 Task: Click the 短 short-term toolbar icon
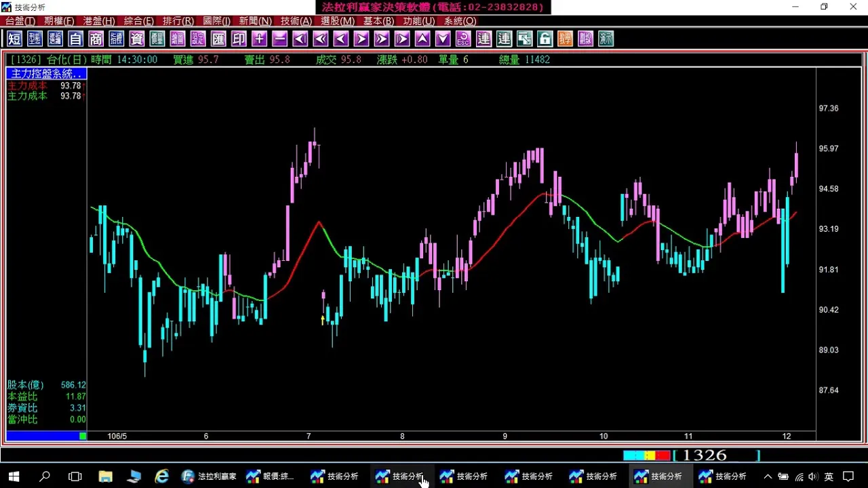(14, 39)
